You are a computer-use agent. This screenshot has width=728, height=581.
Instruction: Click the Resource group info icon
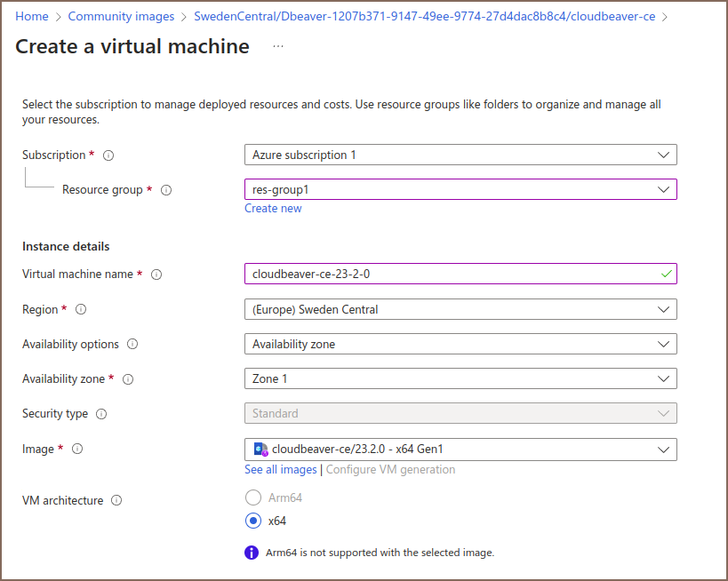click(x=166, y=190)
